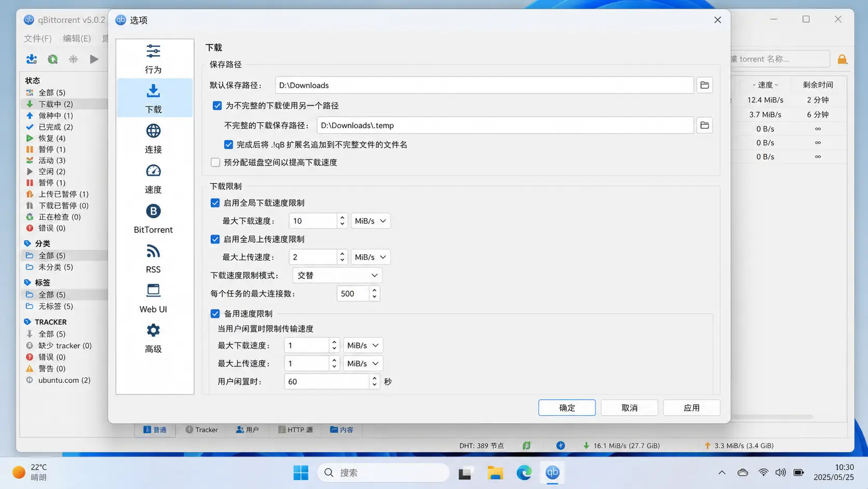This screenshot has width=868, height=489.
Task: Switch to the 普通 bottom tab
Action: (155, 430)
